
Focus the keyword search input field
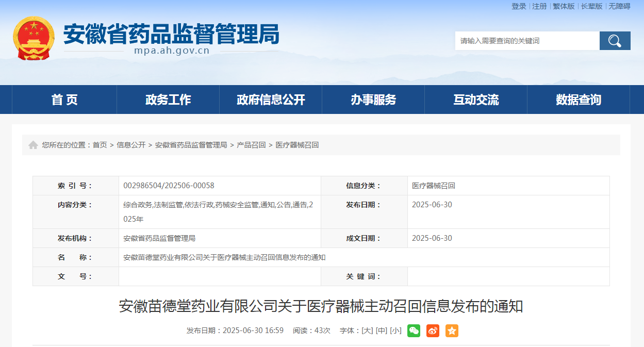click(527, 41)
